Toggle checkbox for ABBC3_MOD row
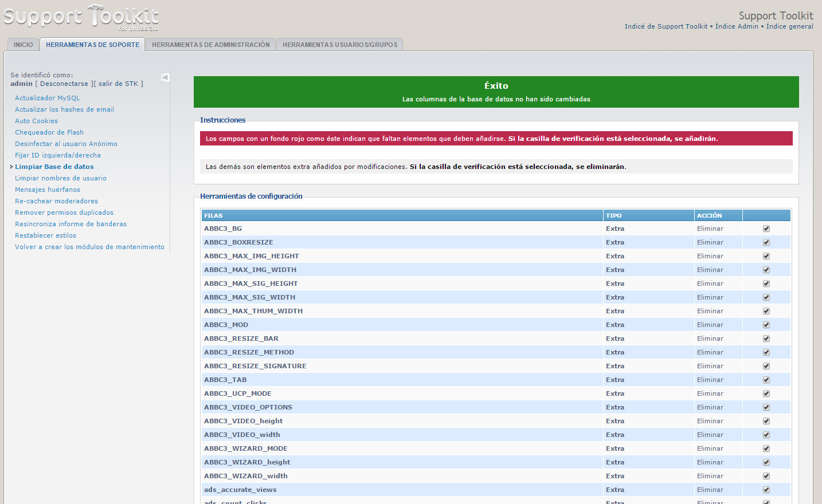The height and width of the screenshot is (504, 822). [766, 325]
